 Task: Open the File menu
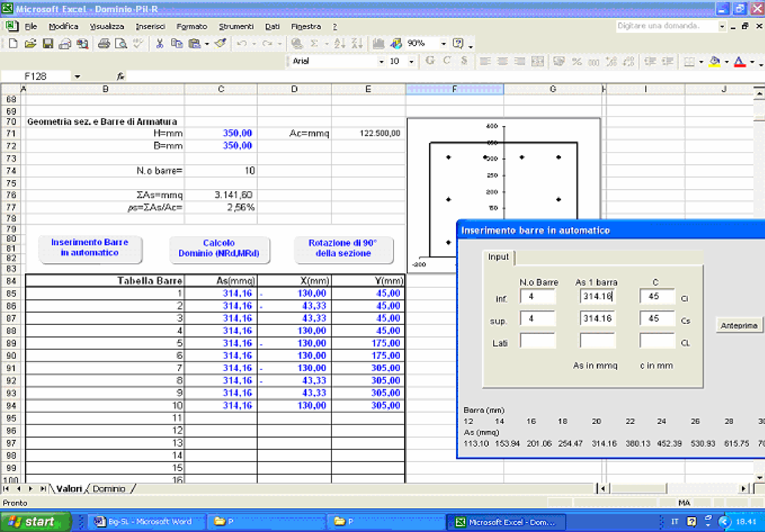click(x=31, y=26)
